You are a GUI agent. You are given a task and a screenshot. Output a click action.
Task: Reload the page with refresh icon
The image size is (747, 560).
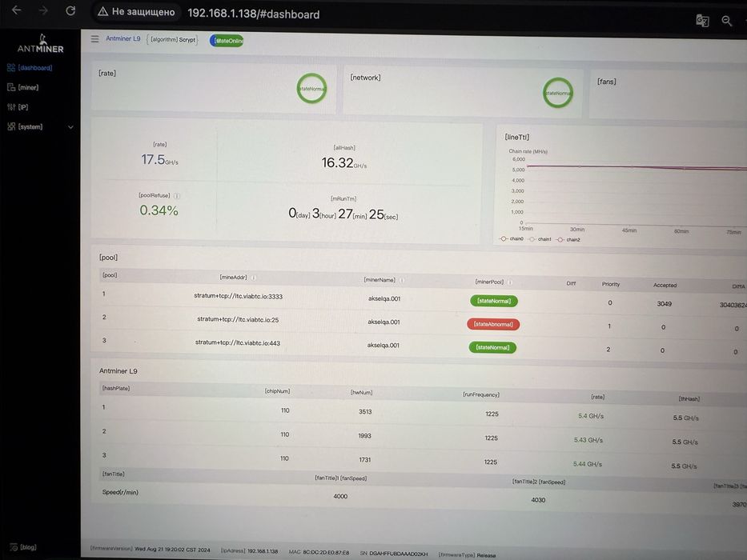point(70,10)
